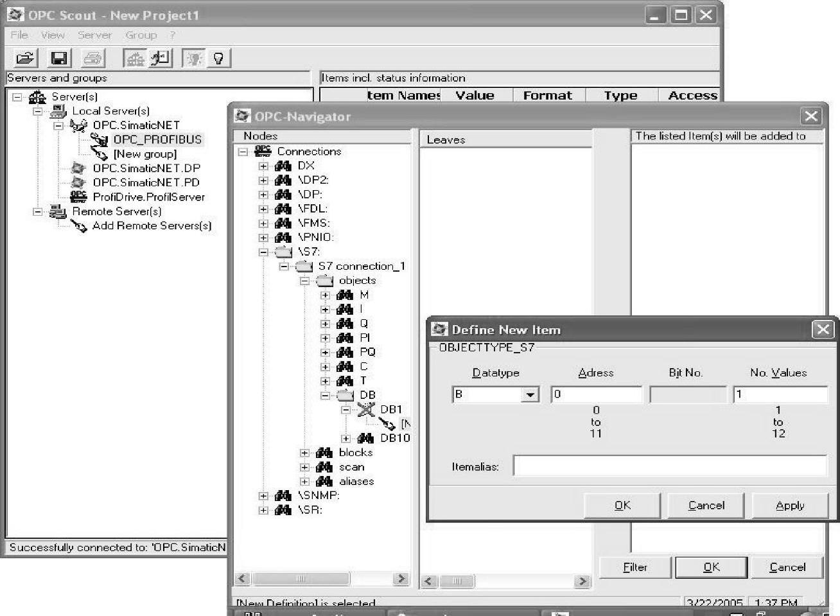
Task: Close the OPC-Navigator window
Action: [811, 116]
